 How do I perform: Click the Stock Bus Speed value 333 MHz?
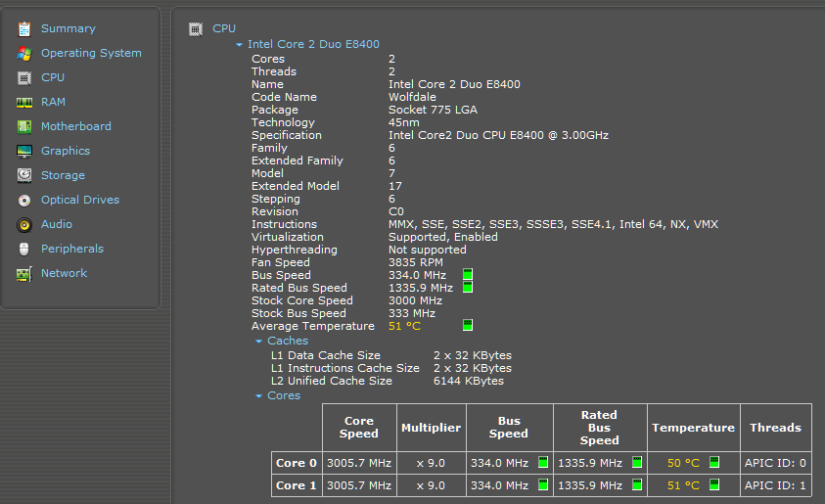tap(412, 313)
